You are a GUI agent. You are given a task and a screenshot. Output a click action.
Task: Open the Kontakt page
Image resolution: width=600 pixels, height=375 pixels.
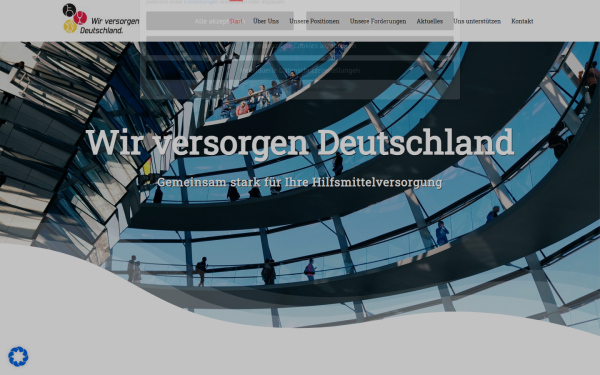point(522,21)
